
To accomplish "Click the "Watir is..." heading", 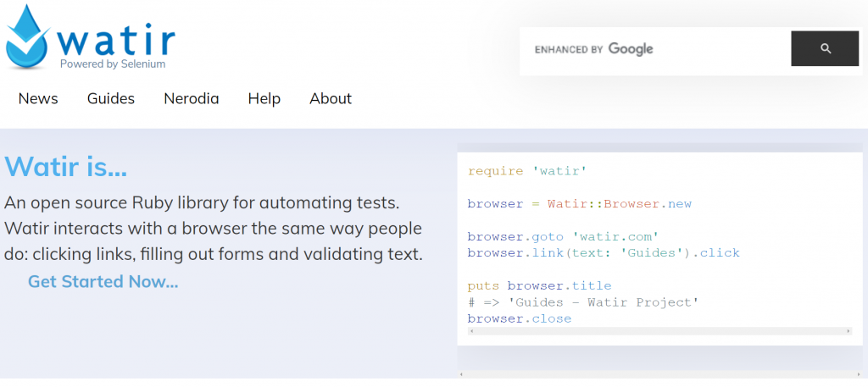I will click(x=66, y=167).
